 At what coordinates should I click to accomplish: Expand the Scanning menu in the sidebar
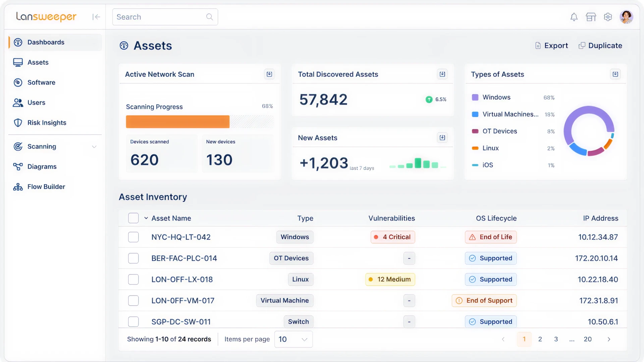[x=94, y=146]
